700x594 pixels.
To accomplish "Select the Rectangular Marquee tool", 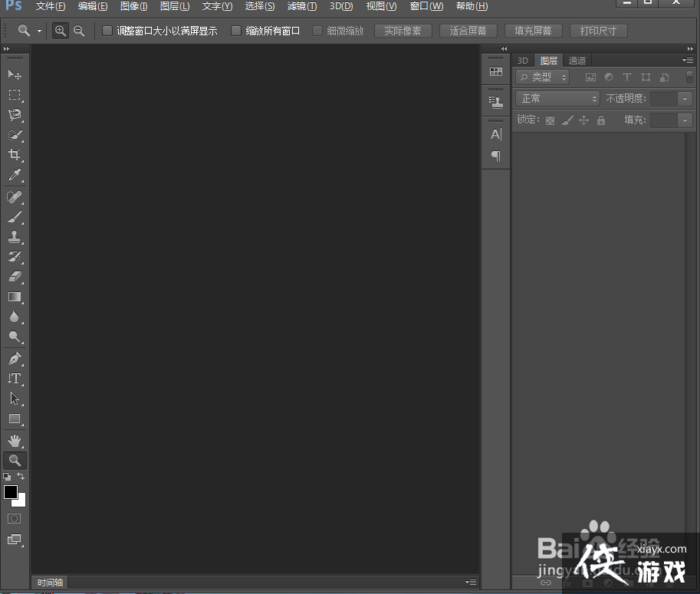I will (15, 94).
